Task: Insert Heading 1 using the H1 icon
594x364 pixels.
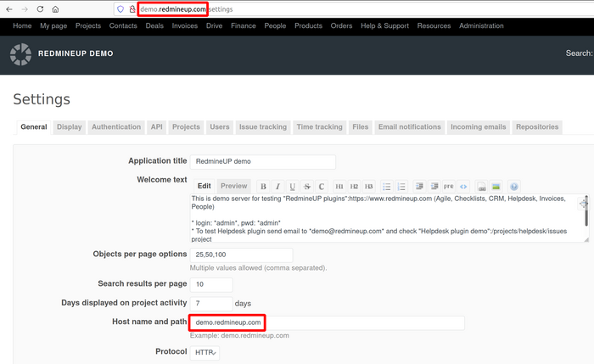Action: (x=339, y=187)
